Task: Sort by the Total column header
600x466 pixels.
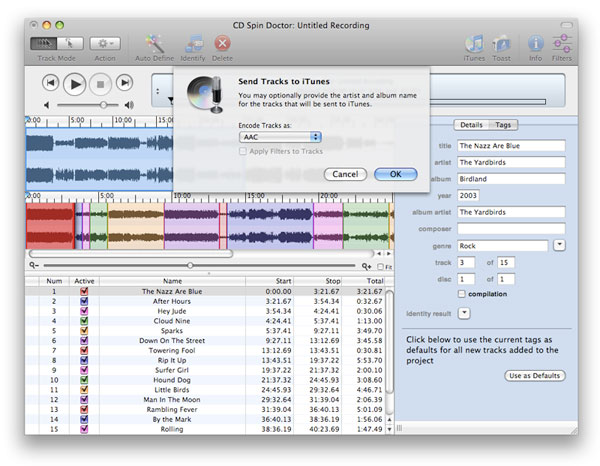Action: pyautogui.click(x=364, y=281)
